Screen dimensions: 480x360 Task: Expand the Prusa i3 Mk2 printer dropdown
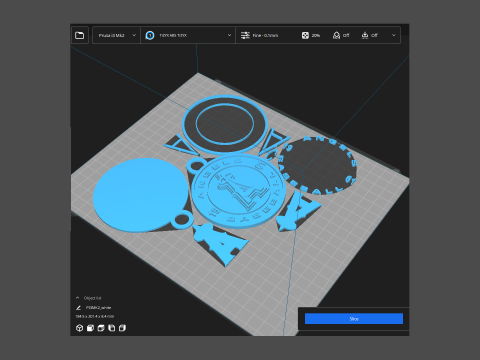(116, 35)
